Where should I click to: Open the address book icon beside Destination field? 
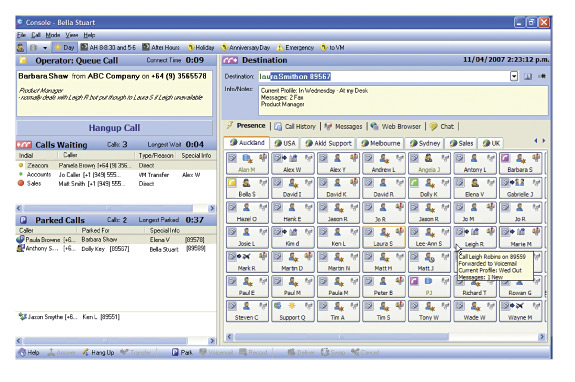(x=528, y=77)
